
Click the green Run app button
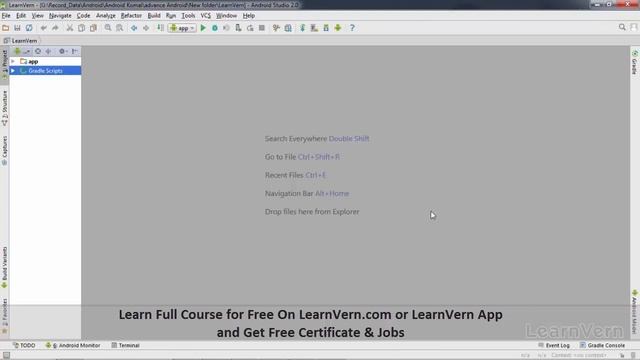click(203, 28)
